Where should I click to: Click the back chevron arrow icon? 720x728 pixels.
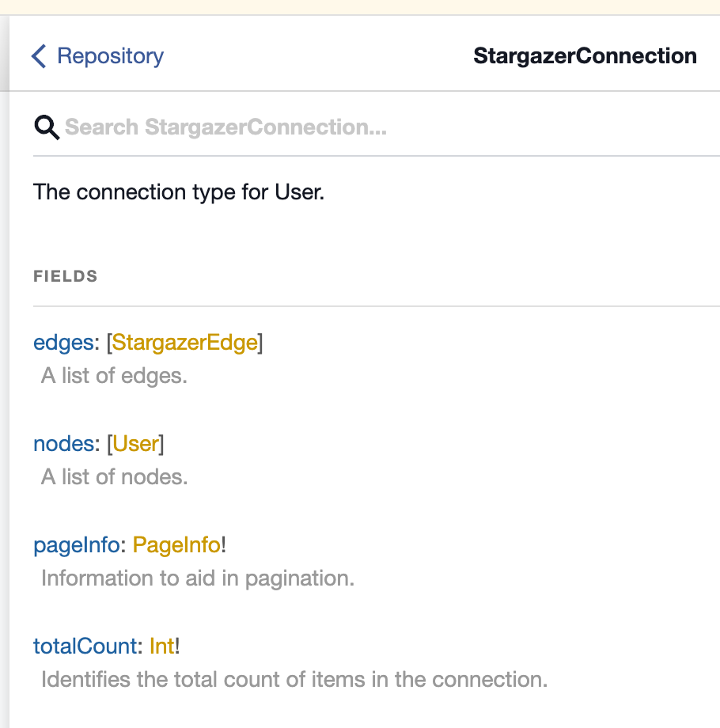pyautogui.click(x=39, y=56)
